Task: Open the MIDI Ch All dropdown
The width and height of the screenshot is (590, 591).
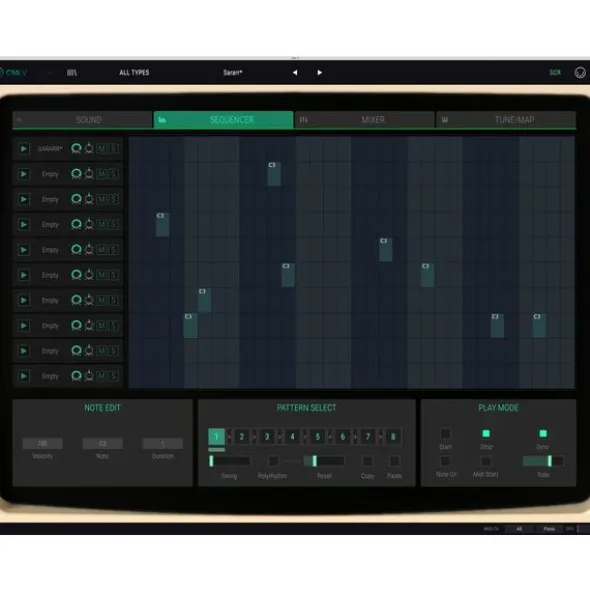Action: pyautogui.click(x=519, y=529)
